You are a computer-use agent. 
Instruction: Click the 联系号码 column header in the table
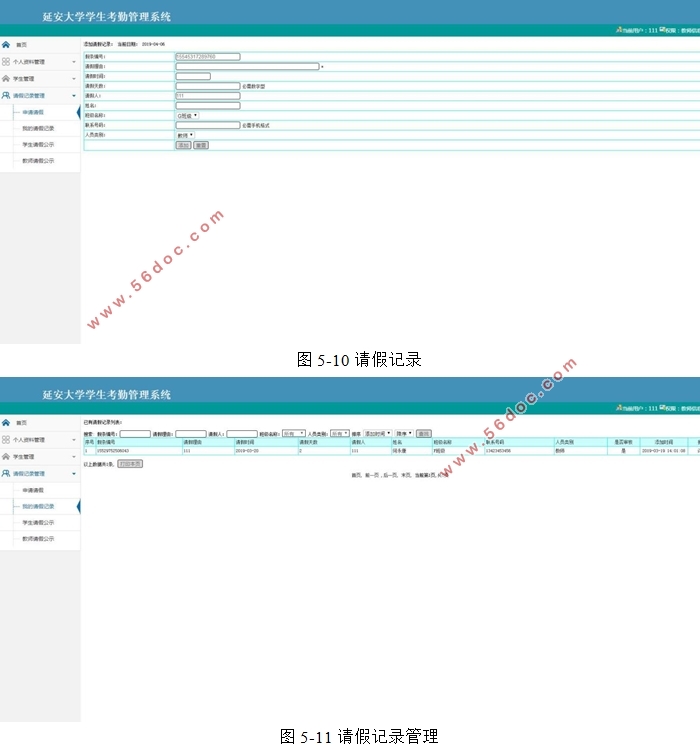pos(495,442)
